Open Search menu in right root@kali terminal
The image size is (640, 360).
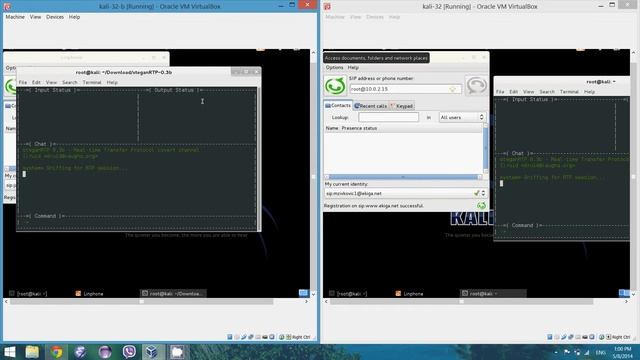tap(547, 92)
